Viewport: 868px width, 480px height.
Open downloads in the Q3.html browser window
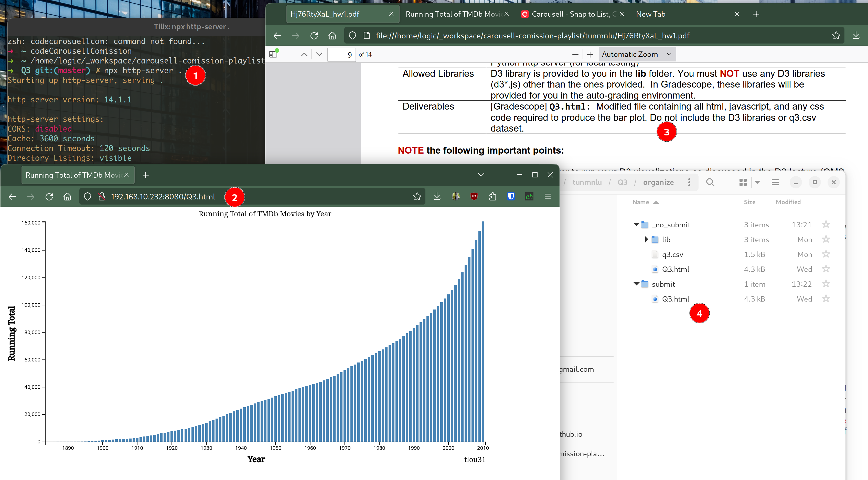(x=437, y=196)
